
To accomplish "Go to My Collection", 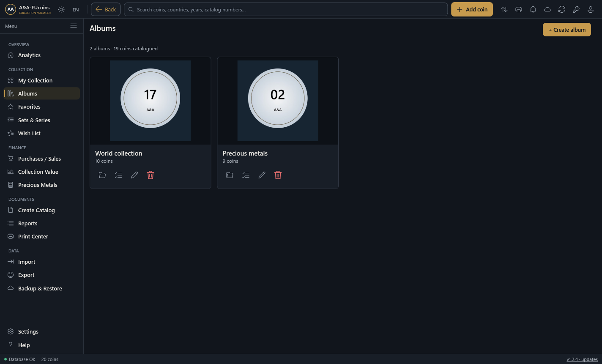I will [41, 80].
